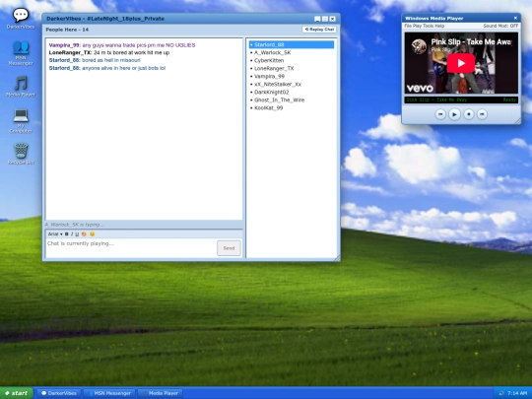This screenshot has height=399, width=532.
Task: Click Vampira_99's message about trading pics
Action: click(122, 45)
